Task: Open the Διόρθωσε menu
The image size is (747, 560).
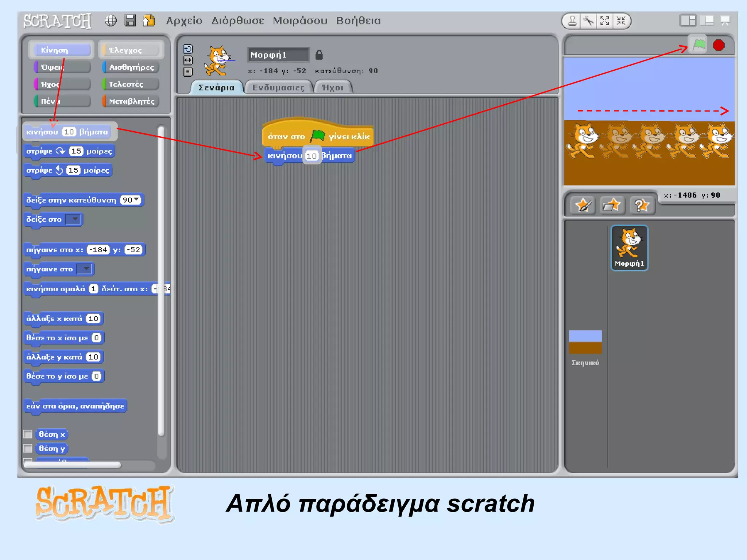Action: pos(238,20)
